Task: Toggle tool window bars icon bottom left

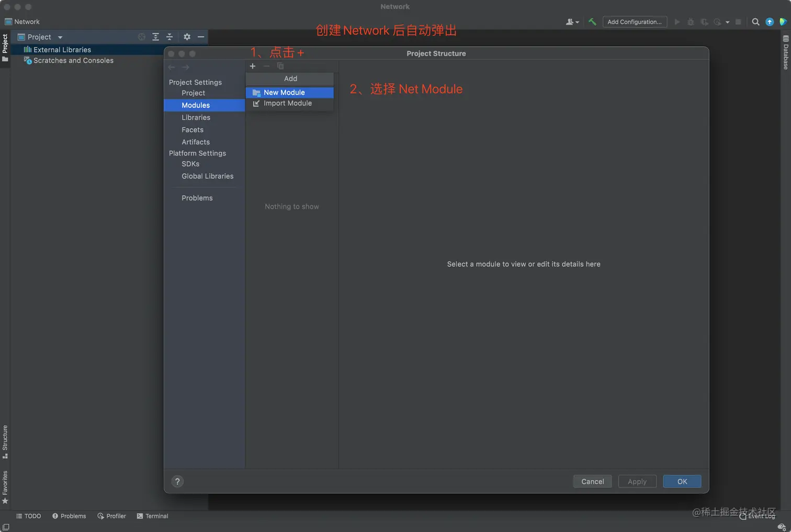Action: [x=6, y=527]
